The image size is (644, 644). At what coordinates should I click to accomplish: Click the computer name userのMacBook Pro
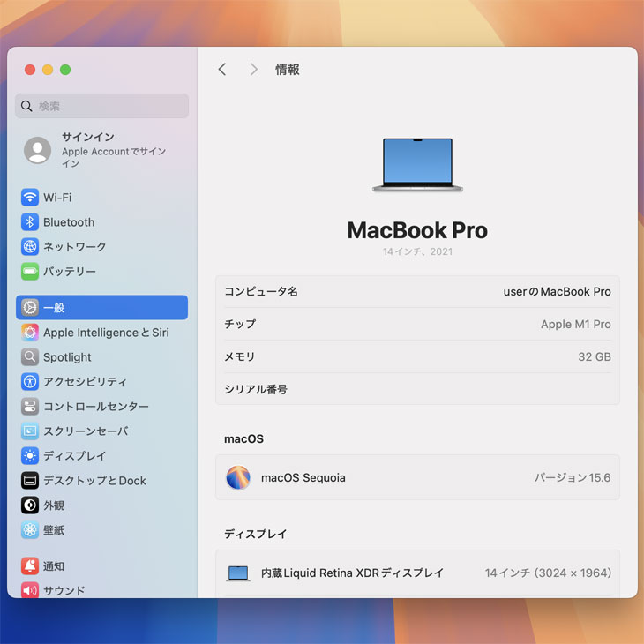pos(557,292)
